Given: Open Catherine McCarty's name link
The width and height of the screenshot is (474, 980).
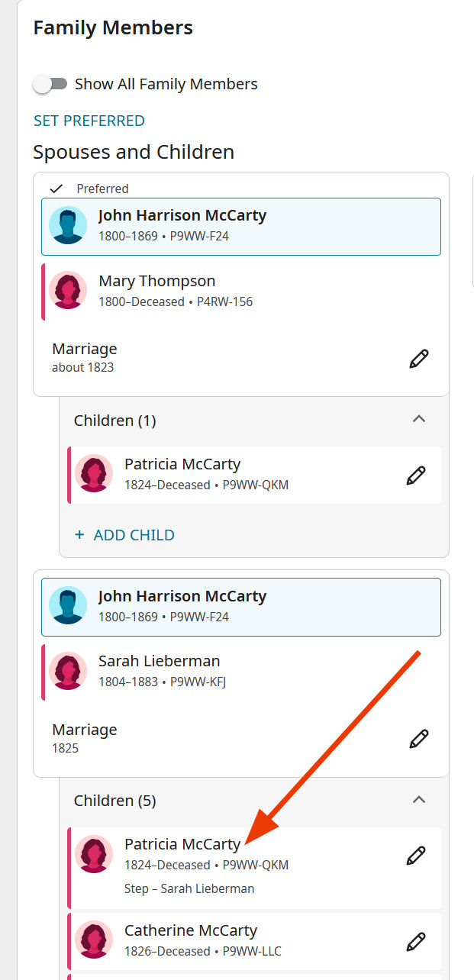Looking at the screenshot, I should click(190, 930).
